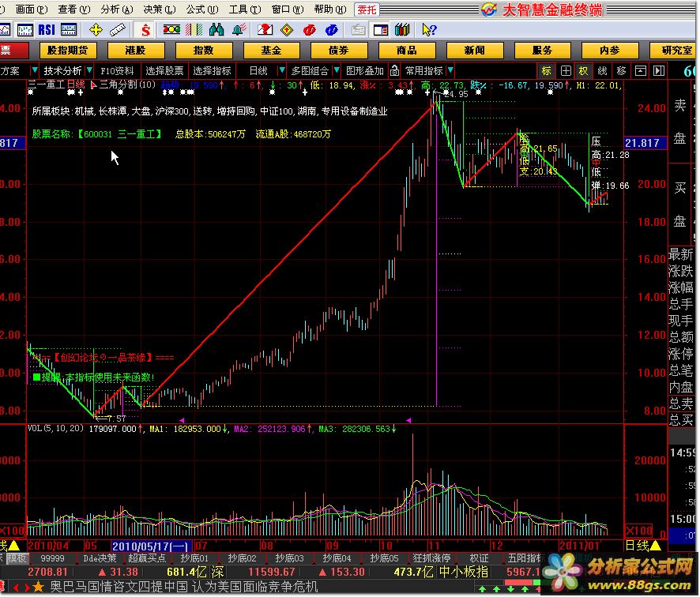Open the books library icon
This screenshot has height=597, width=700.
(x=402, y=30)
